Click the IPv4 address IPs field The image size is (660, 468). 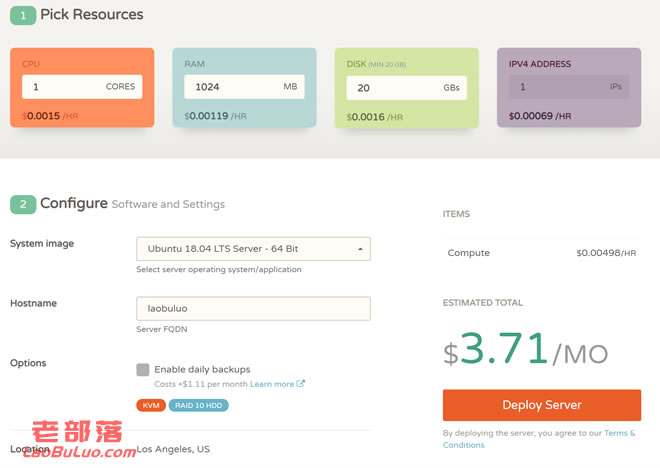coord(569,87)
